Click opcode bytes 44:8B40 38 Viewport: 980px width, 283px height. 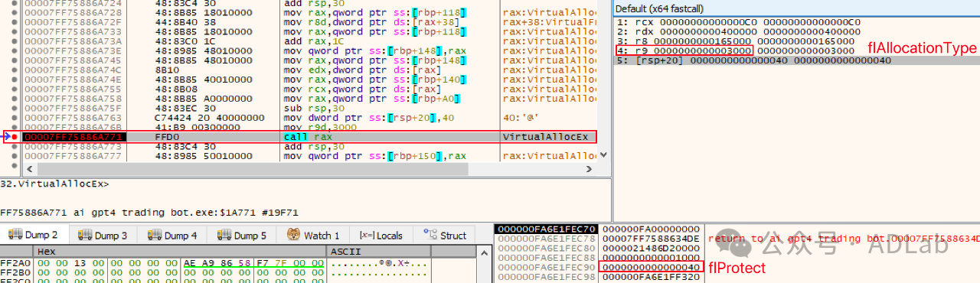click(185, 22)
